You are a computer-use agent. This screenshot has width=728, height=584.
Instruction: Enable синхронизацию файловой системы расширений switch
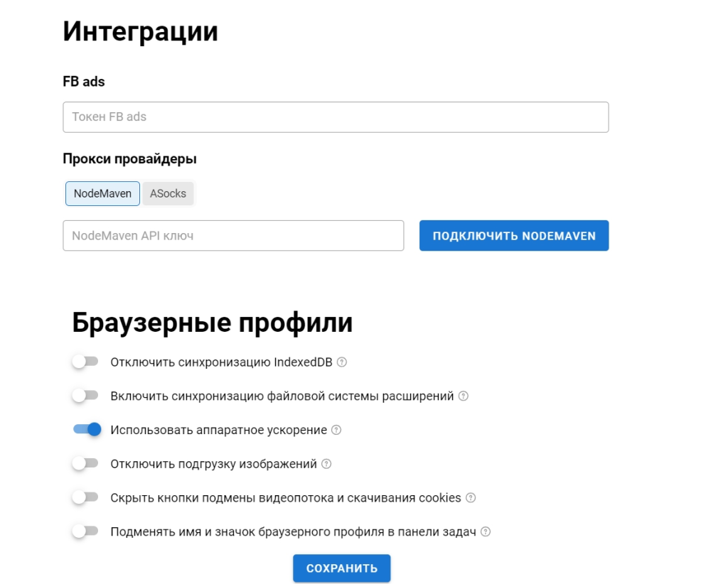pos(85,396)
